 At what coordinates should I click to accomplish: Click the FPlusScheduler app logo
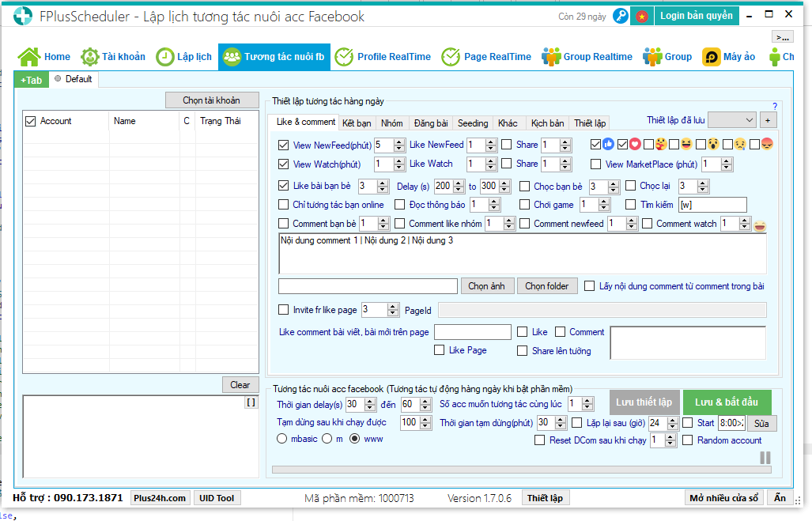point(22,16)
